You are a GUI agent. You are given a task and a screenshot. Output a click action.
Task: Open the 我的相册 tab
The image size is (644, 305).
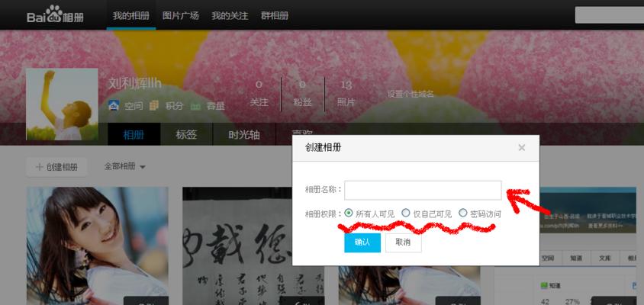(131, 15)
